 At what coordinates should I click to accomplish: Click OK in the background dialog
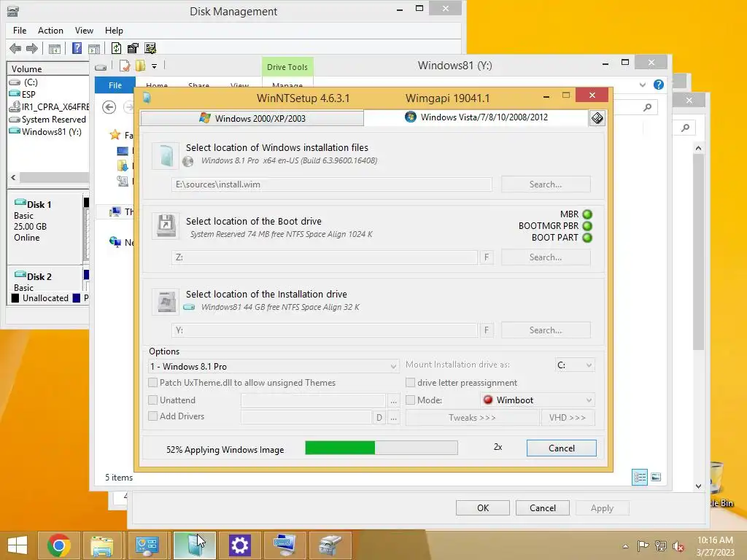[x=483, y=508]
